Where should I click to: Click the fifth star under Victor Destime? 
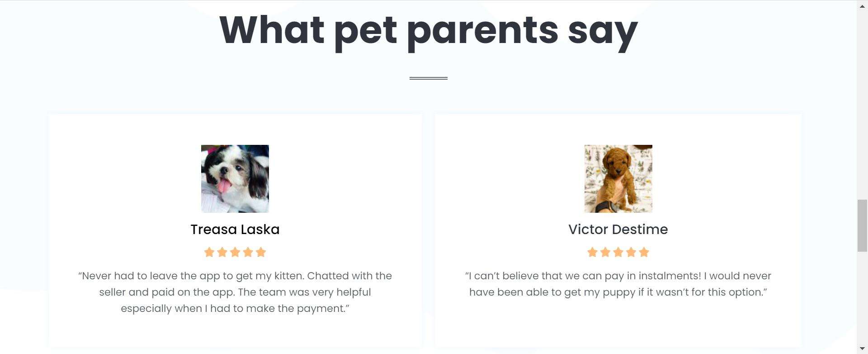point(644,252)
